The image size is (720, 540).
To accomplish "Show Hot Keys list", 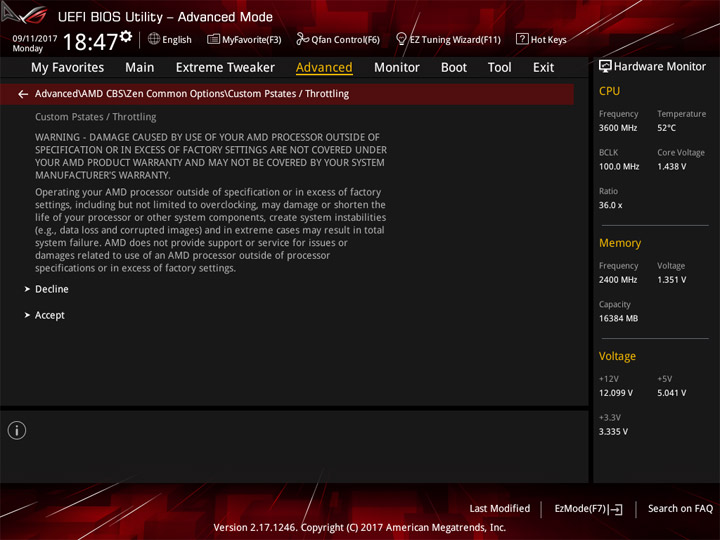I will [549, 39].
